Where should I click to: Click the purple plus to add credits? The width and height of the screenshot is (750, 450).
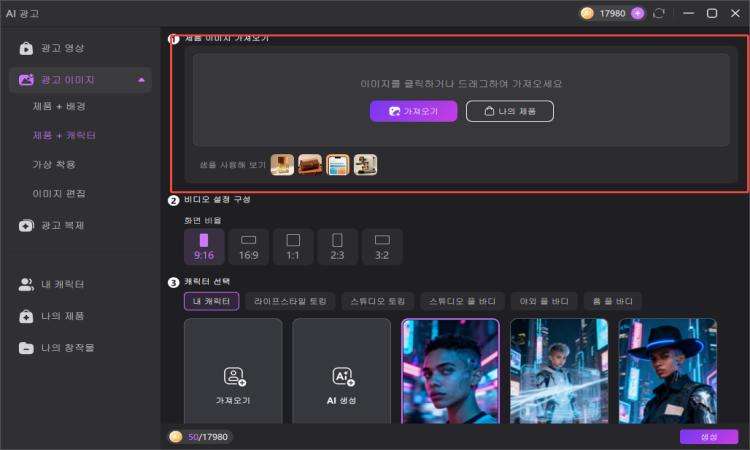(x=637, y=13)
